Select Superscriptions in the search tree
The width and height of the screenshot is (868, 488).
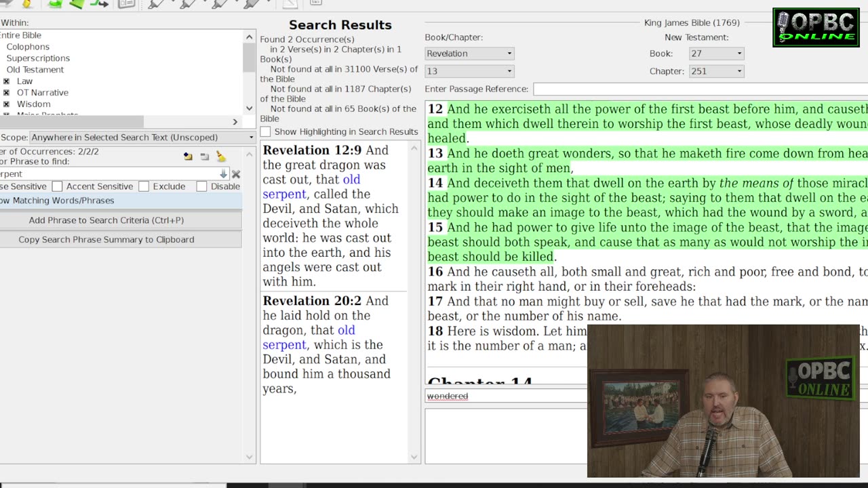point(38,58)
